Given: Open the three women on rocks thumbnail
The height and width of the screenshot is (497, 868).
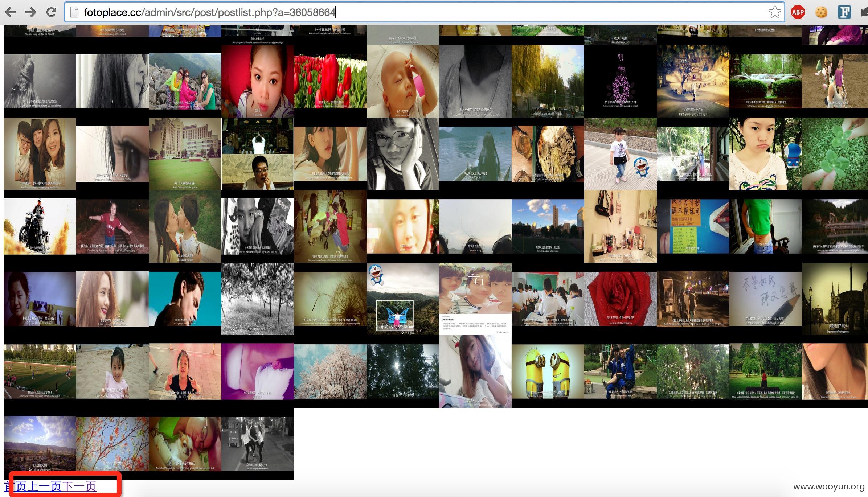Looking at the screenshot, I should 185,81.
